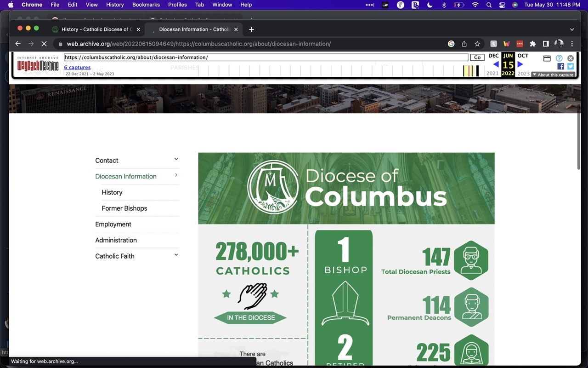
Task: Open the 6 captures link
Action: tap(77, 68)
